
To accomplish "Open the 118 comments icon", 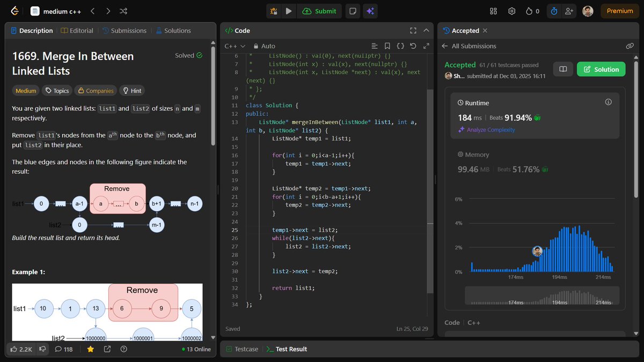I will [x=64, y=349].
